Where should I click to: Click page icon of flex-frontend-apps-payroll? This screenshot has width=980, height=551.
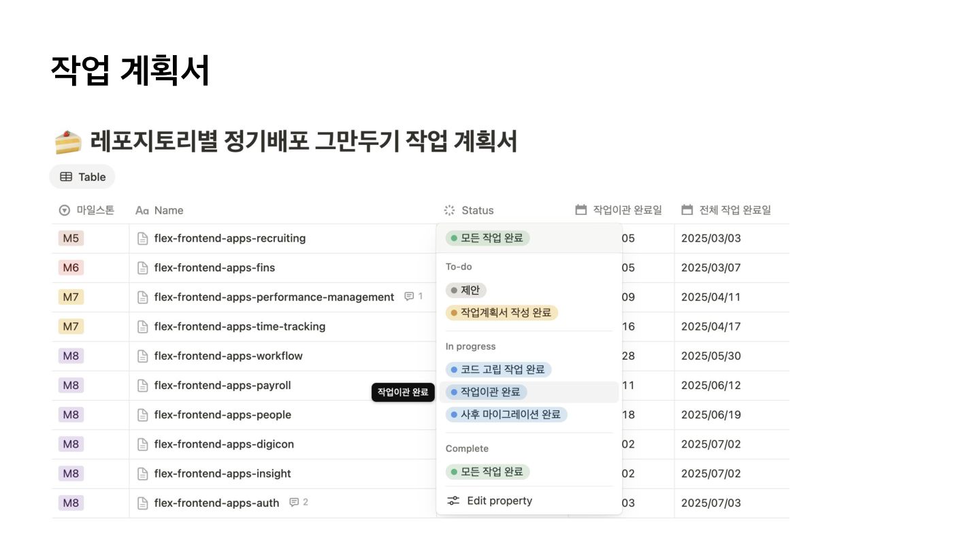point(142,385)
